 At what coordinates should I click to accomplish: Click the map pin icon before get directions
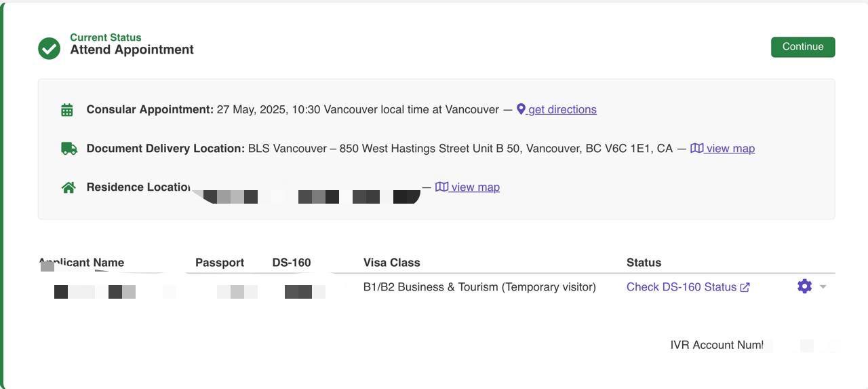click(x=521, y=109)
